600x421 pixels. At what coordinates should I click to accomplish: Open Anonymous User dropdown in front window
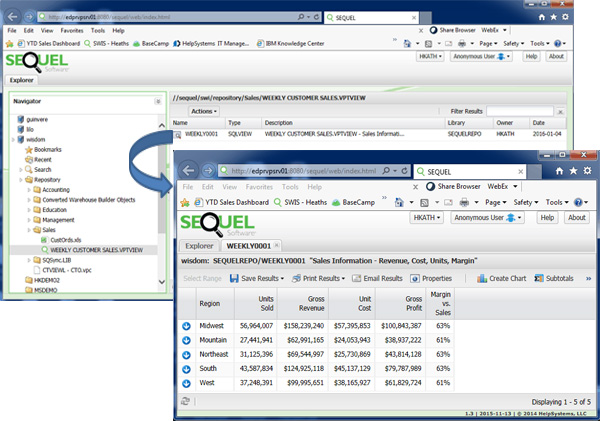click(488, 217)
